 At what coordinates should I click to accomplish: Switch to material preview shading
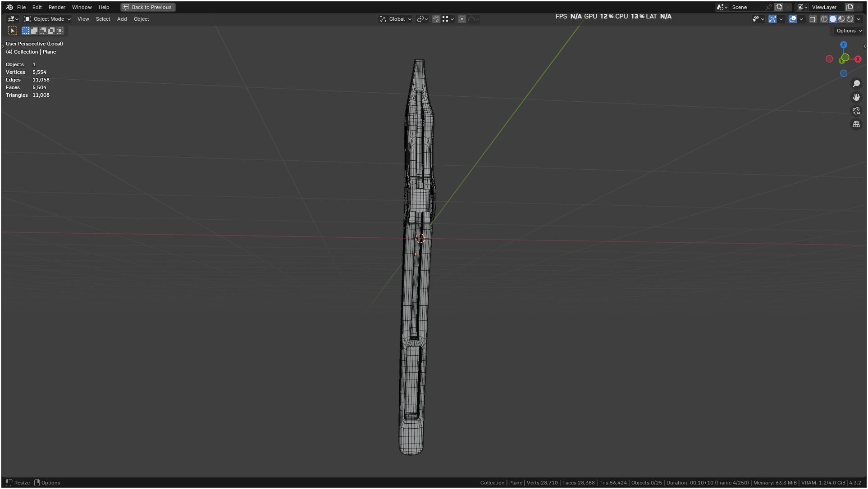pyautogui.click(x=841, y=19)
